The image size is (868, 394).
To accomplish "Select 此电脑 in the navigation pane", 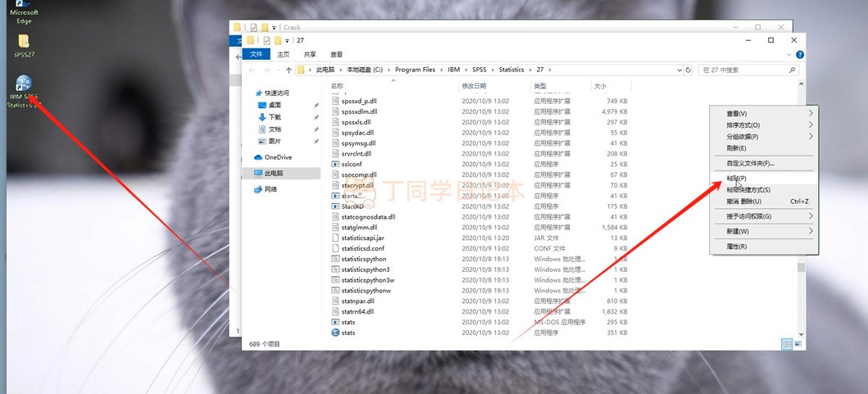I will click(x=280, y=173).
